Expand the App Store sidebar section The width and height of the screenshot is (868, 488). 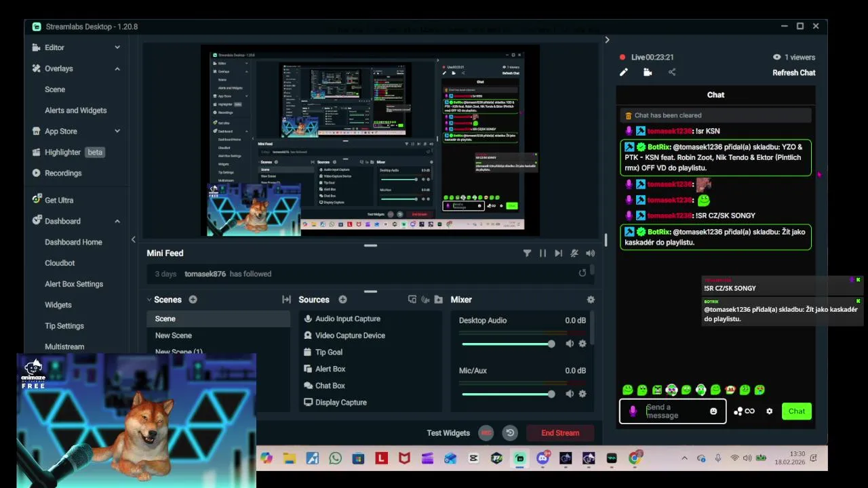pos(117,131)
